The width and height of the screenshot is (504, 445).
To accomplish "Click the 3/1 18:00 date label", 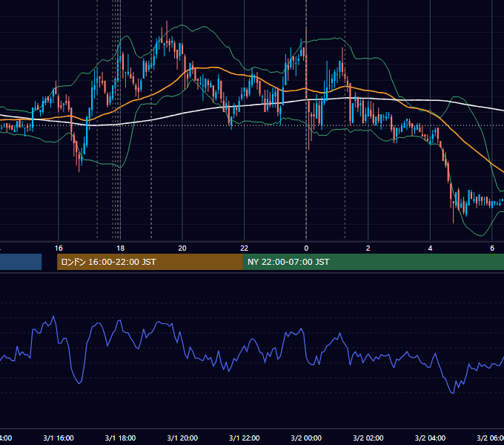I will tap(121, 438).
